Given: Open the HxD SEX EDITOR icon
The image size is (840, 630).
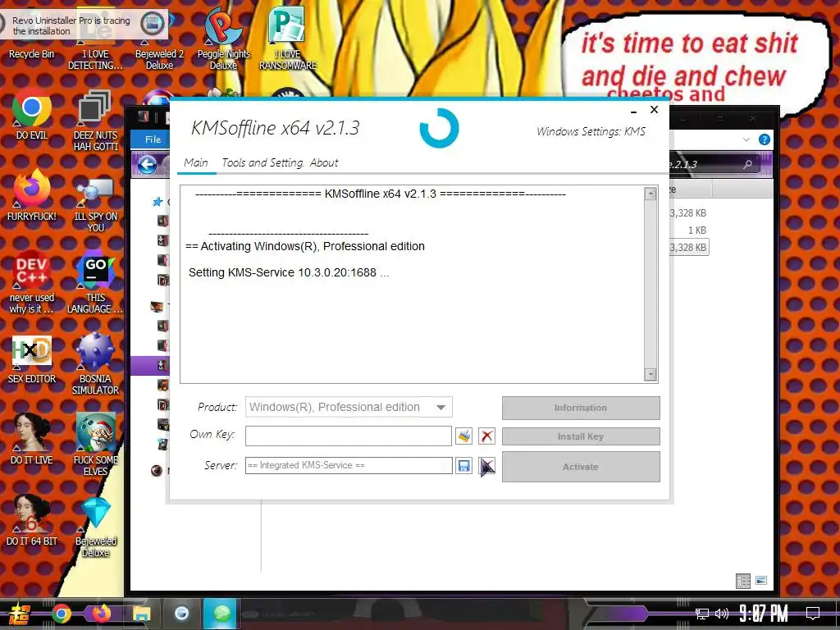Looking at the screenshot, I should click(32, 359).
